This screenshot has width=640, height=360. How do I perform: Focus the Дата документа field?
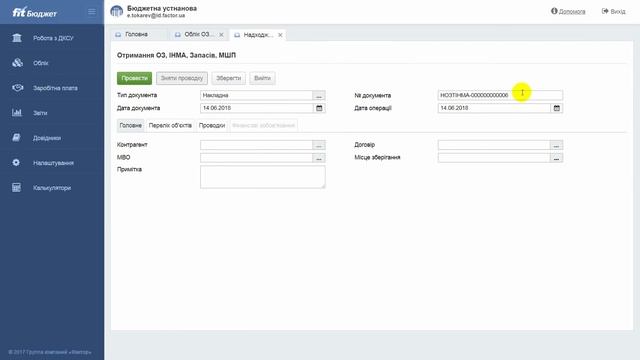(x=257, y=108)
